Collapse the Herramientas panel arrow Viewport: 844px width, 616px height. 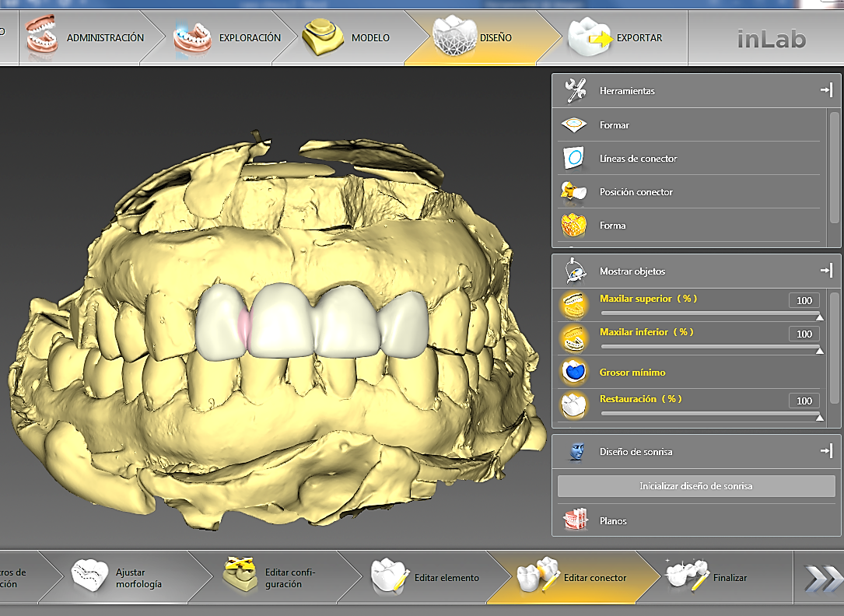pos(827,90)
